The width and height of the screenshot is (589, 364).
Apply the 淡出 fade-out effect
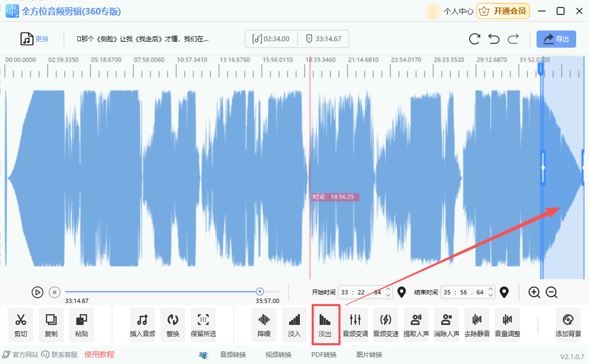(325, 324)
